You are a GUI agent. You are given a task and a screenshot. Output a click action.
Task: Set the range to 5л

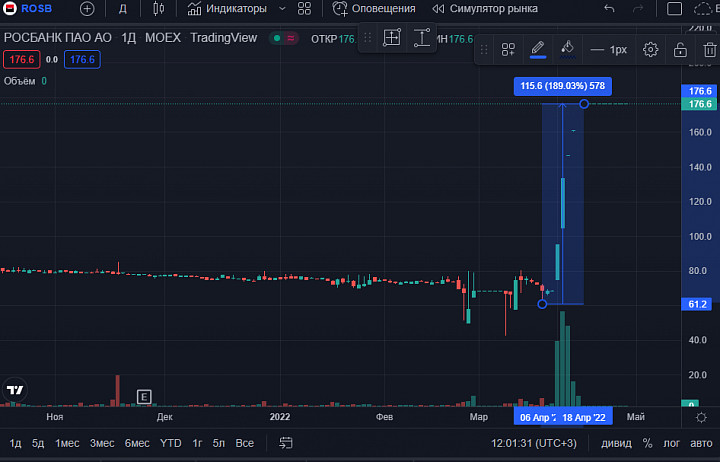coord(219,443)
